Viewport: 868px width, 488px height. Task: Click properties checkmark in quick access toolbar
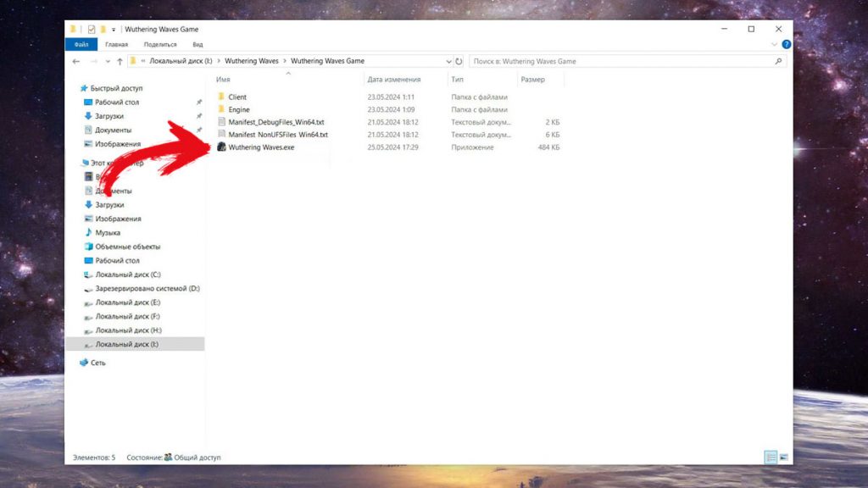point(92,30)
